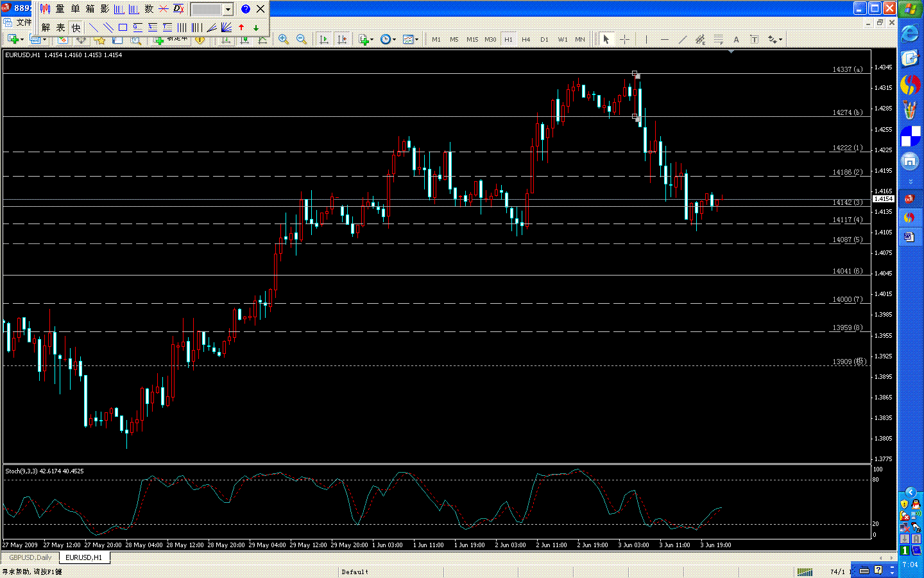Open the new chart dropdown arrow
The width and height of the screenshot is (924, 578).
click(22, 40)
